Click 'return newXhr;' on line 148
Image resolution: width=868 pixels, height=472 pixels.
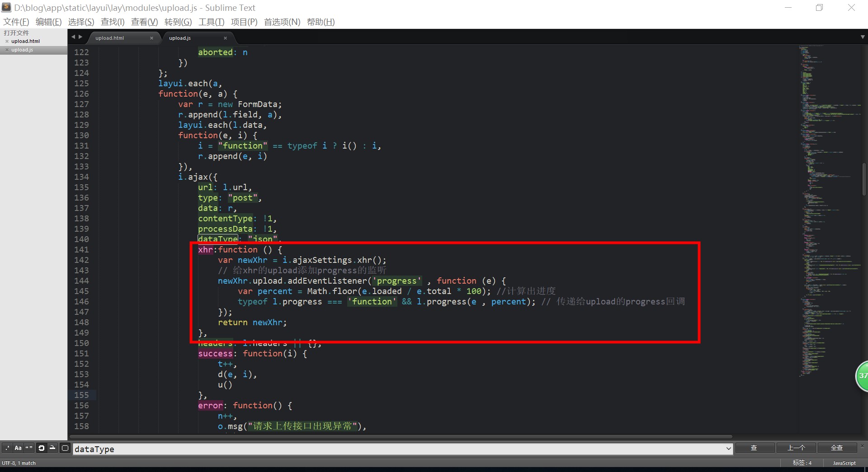[252, 322]
